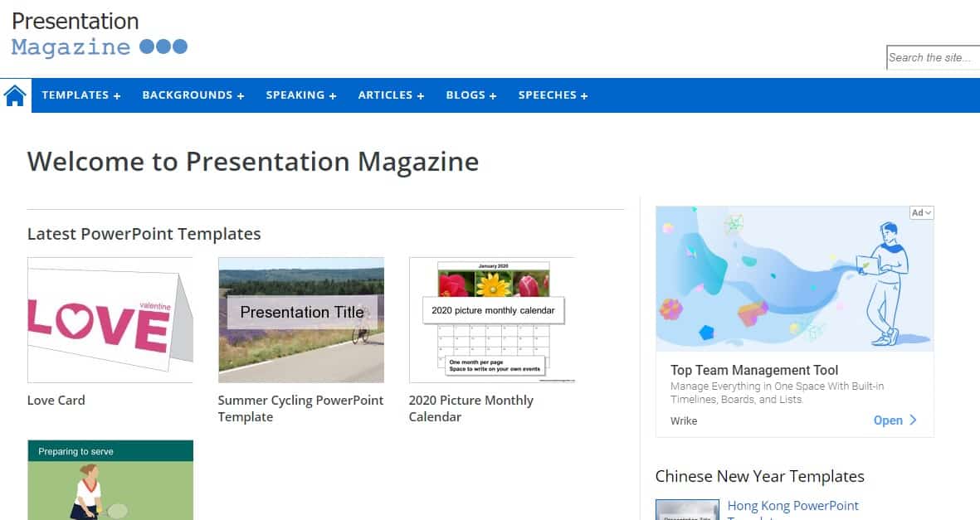This screenshot has height=520, width=980.
Task: Click the chevron arrow next to Open
Action: (913, 420)
